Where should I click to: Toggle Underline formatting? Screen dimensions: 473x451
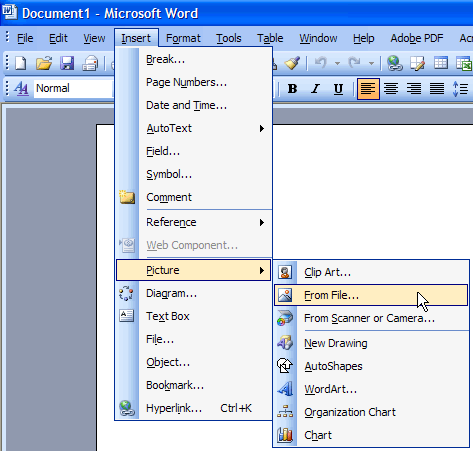(x=338, y=89)
